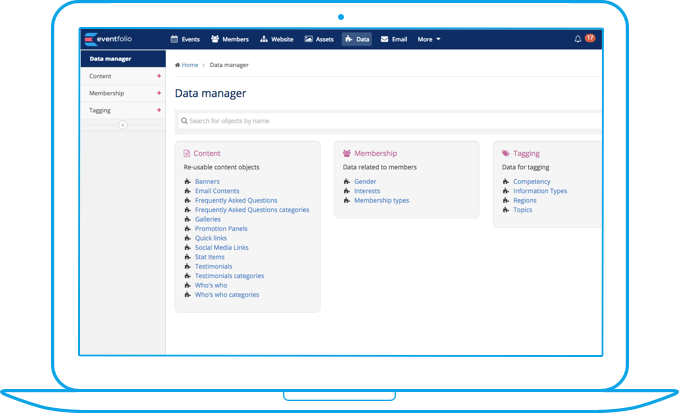679x413 pixels.
Task: Open the Email menu
Action: click(394, 39)
